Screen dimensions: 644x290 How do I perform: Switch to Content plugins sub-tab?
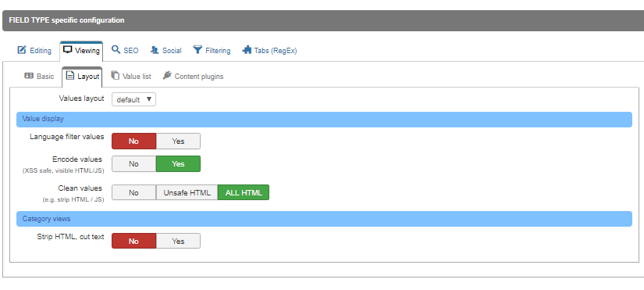pyautogui.click(x=193, y=77)
